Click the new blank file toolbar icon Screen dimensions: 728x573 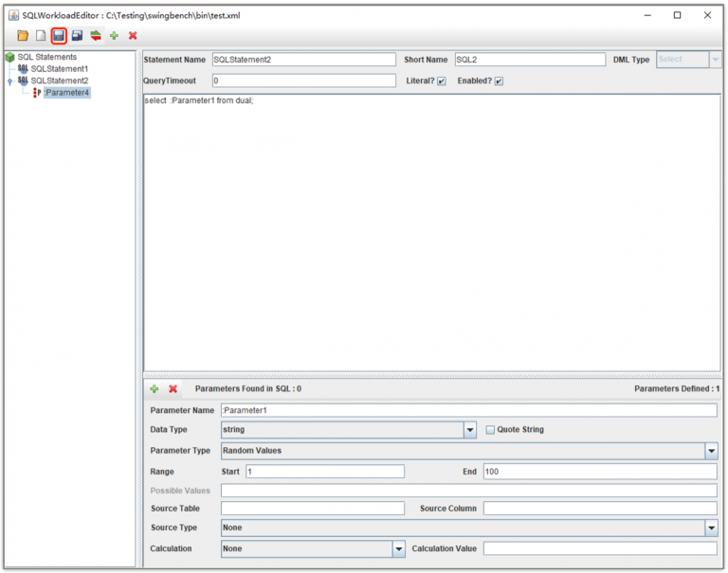coord(41,36)
